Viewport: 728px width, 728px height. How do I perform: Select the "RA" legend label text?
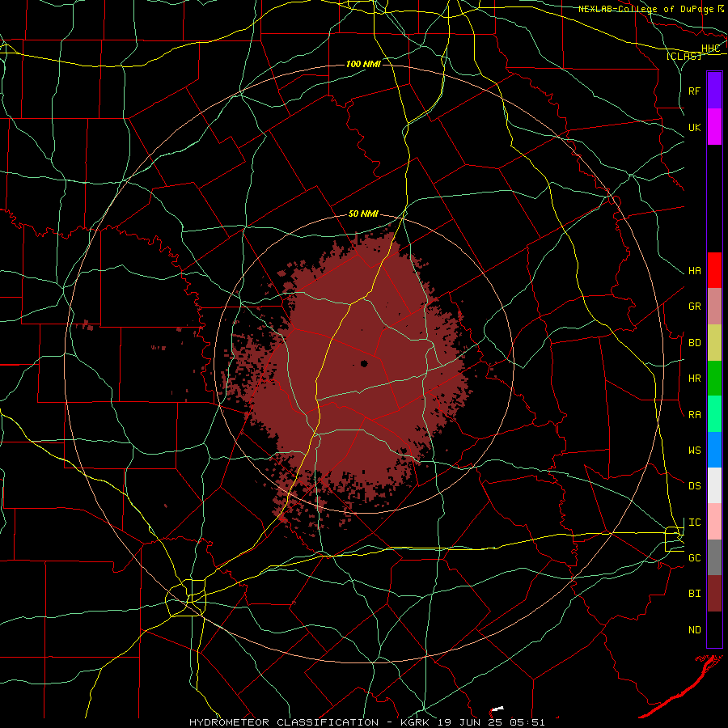(694, 415)
